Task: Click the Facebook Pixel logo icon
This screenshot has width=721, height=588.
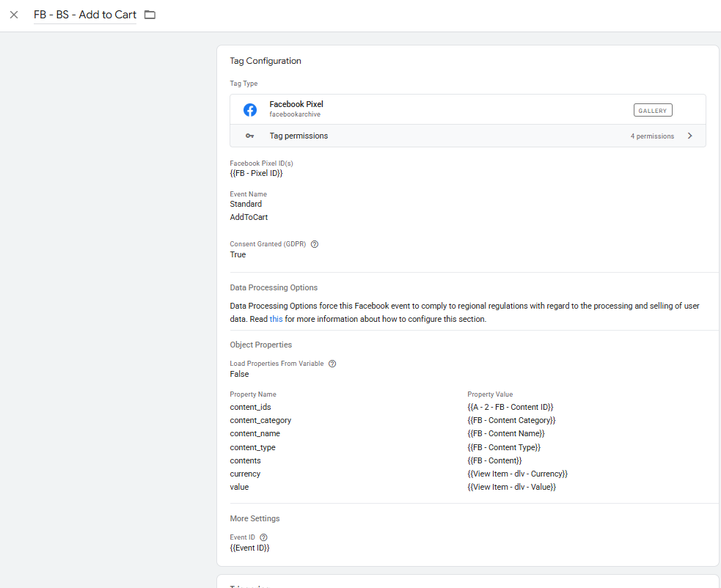Action: coord(250,110)
